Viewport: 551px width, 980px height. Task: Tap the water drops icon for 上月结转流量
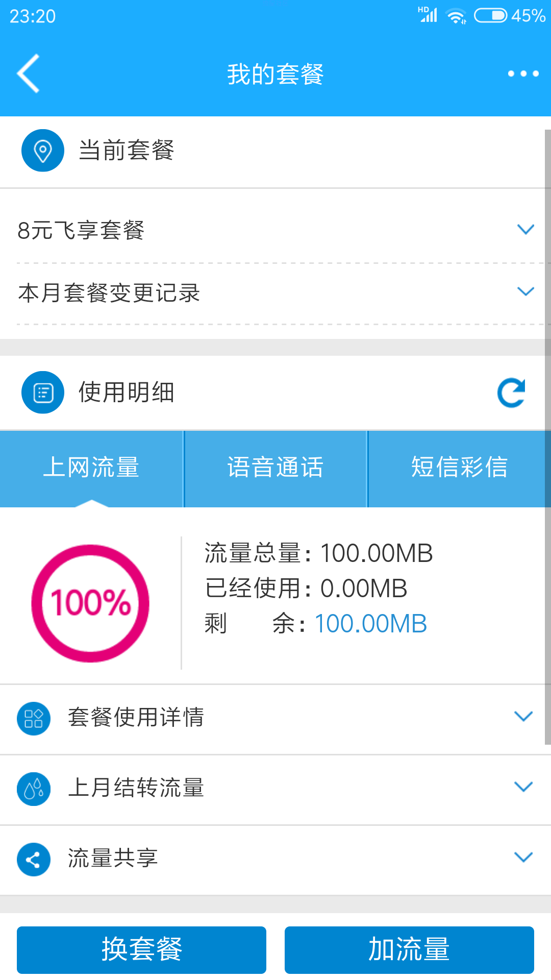click(34, 789)
